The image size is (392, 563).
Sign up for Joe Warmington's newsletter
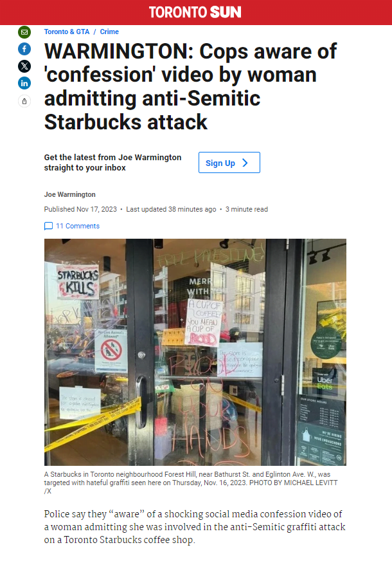[229, 162]
